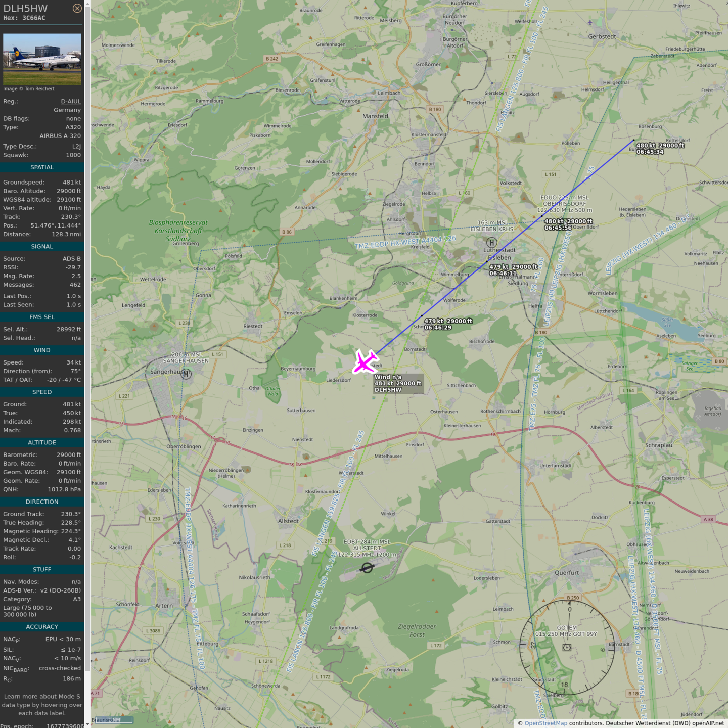This screenshot has width=728, height=728.
Task: Click the Allstedt EDBT airfield symbol
Action: 367,568
